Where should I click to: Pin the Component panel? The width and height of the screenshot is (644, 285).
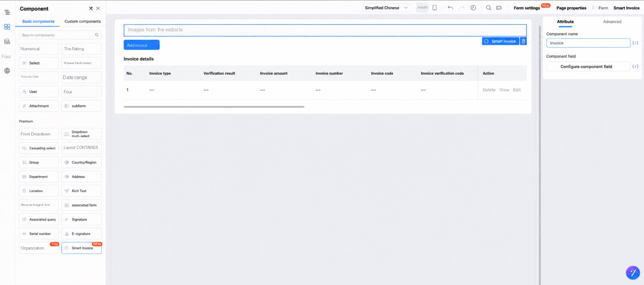[x=91, y=8]
